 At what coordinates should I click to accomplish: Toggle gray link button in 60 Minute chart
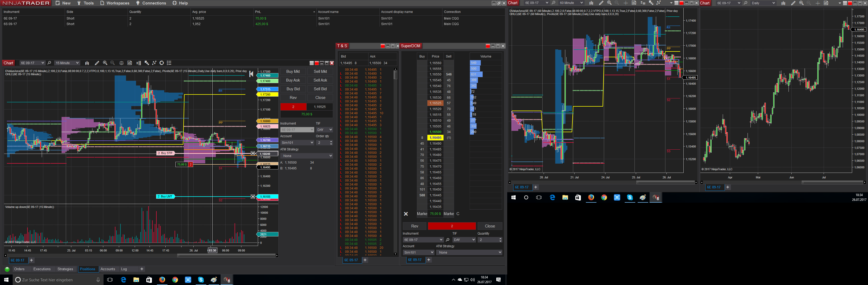point(676,3)
